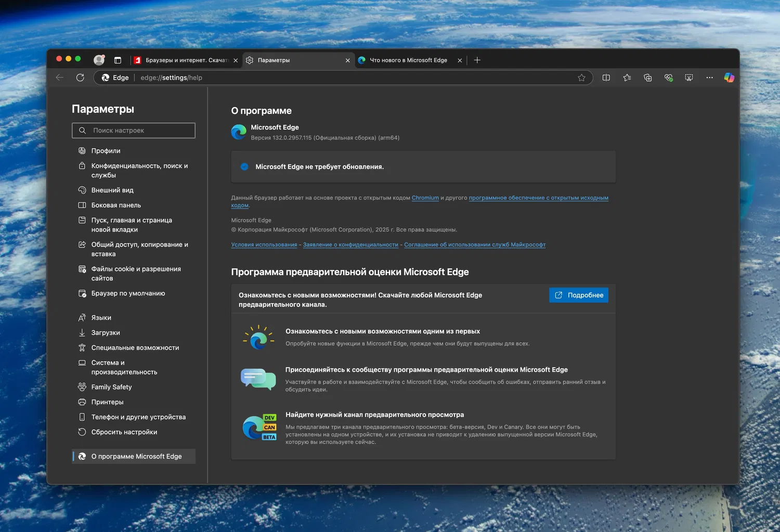Screen dimensions: 780x532
Task: Close the 'Параметры' tab
Action: (x=348, y=60)
